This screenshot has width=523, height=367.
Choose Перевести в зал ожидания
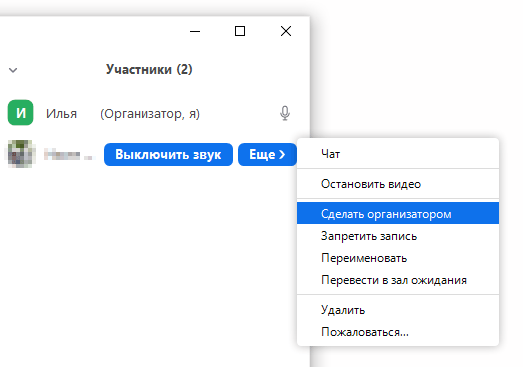(x=398, y=280)
